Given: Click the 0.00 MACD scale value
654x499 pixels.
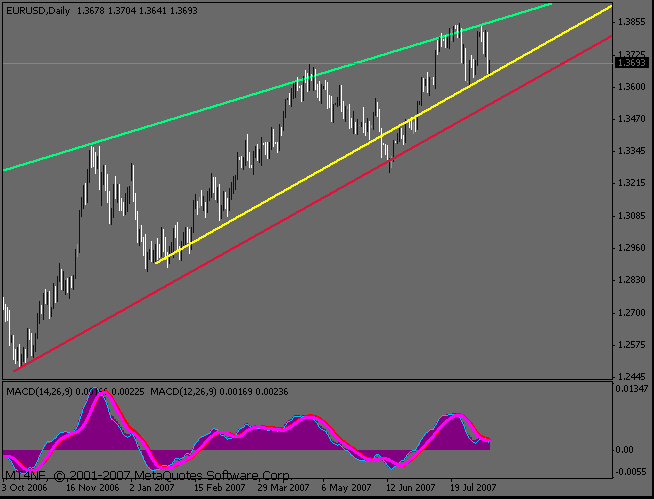Looking at the screenshot, I should click(x=624, y=450).
